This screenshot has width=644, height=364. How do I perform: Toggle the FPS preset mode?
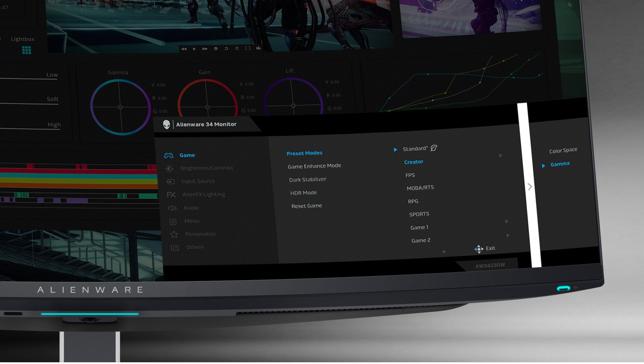point(410,175)
